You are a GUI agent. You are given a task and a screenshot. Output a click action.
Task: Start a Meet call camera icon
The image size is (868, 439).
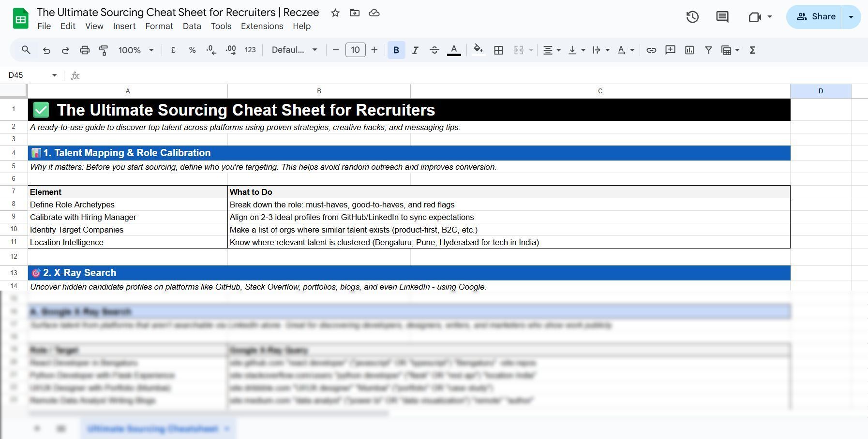click(x=755, y=17)
